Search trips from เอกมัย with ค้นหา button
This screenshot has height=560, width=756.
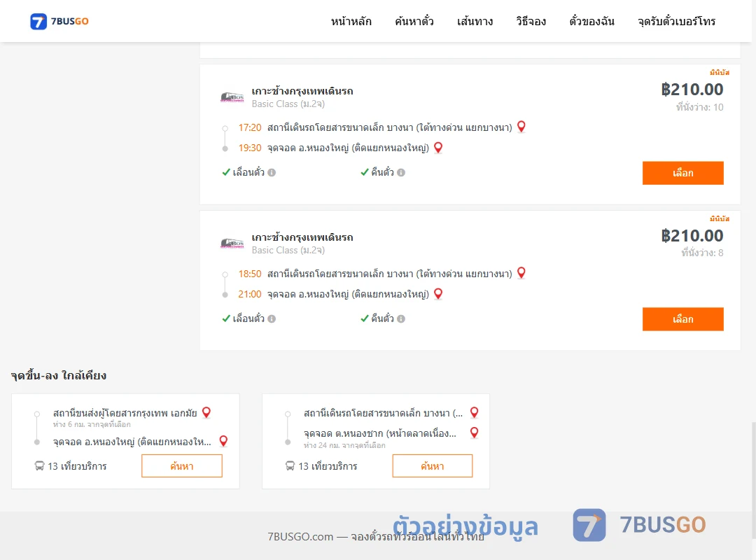(182, 466)
